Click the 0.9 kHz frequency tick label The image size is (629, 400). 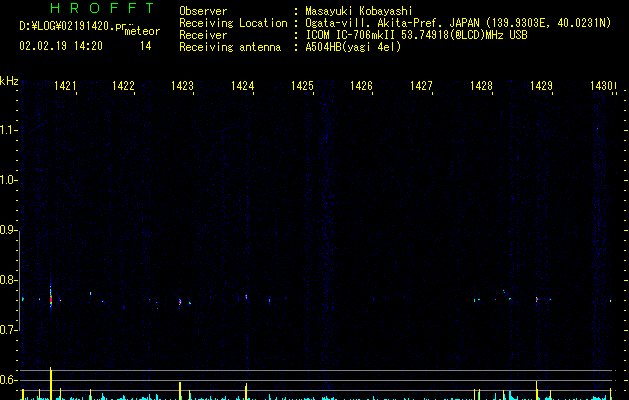(8, 230)
